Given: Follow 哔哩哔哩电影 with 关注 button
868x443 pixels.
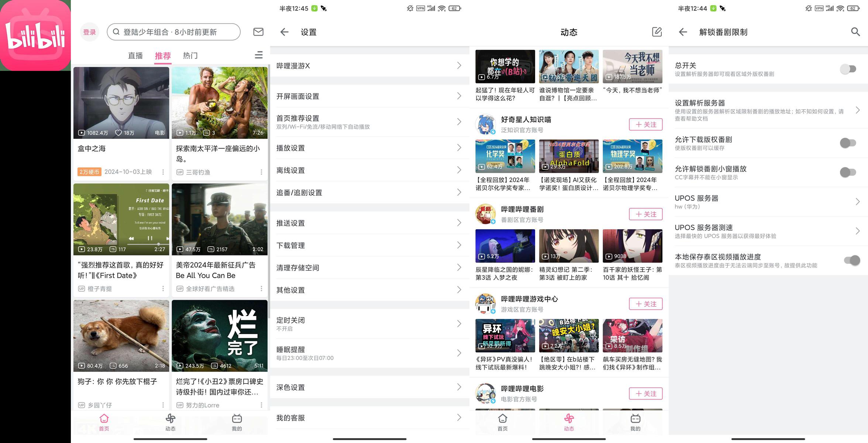Looking at the screenshot, I should pos(645,394).
